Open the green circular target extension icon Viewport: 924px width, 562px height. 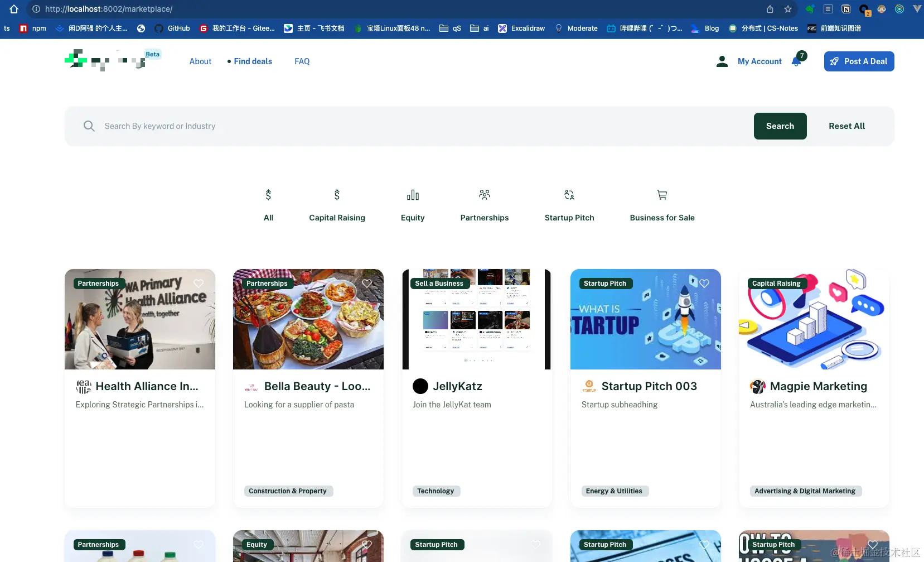click(x=899, y=9)
